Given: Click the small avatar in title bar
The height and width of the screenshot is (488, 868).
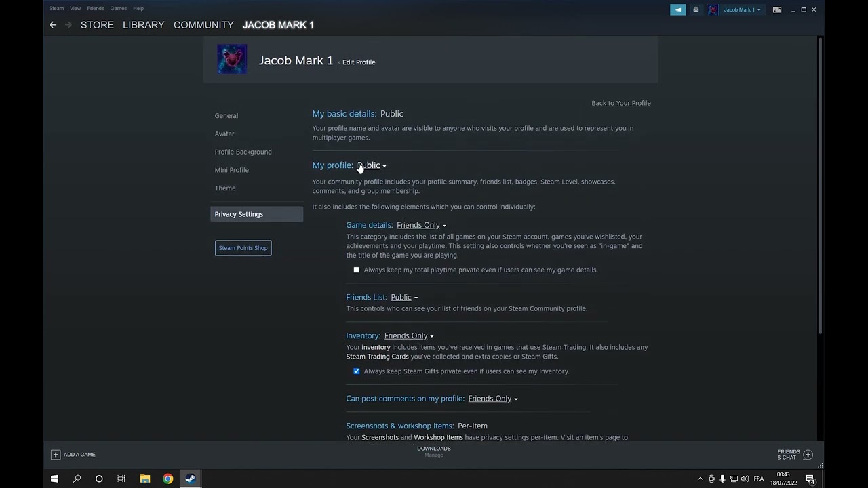Looking at the screenshot, I should [x=713, y=9].
